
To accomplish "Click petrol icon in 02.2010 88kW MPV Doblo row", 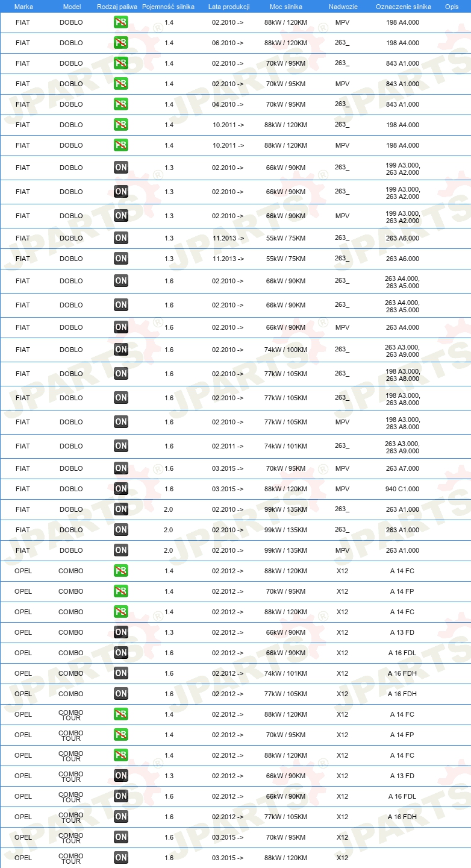I will 120,22.
